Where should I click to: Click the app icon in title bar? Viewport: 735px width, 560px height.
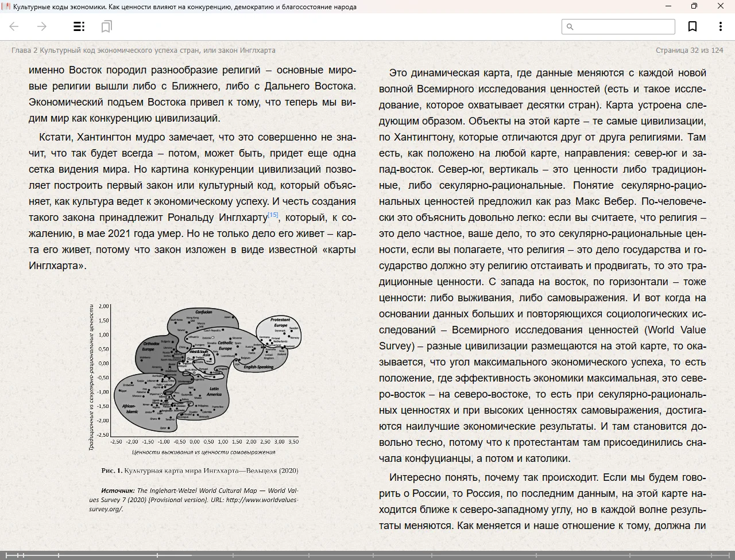click(6, 6)
